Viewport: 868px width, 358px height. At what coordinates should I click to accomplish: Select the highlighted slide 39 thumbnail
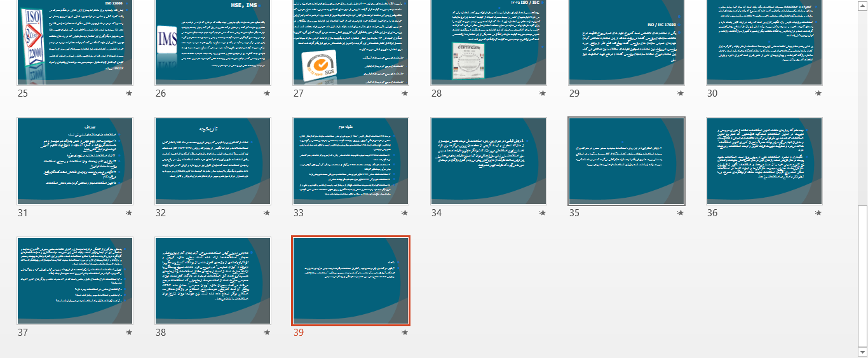(x=351, y=280)
